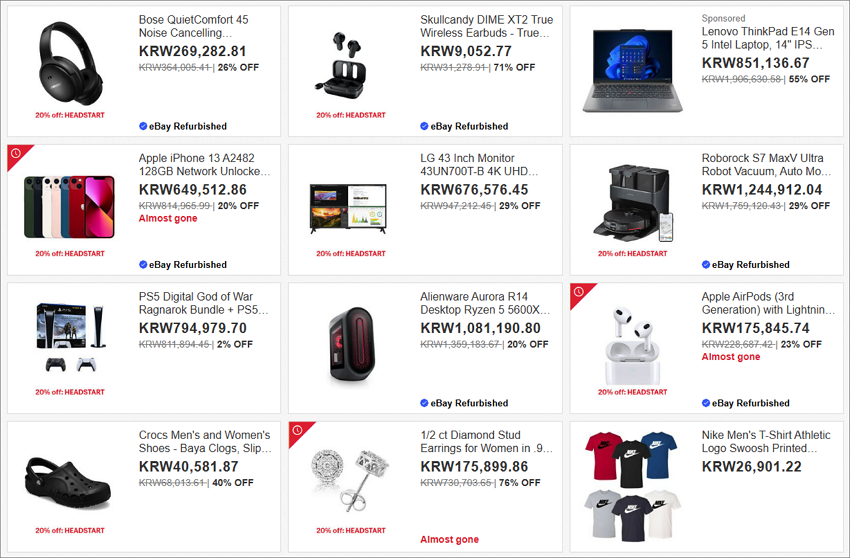Click the clock icon on Diamond Earrings card

[298, 430]
